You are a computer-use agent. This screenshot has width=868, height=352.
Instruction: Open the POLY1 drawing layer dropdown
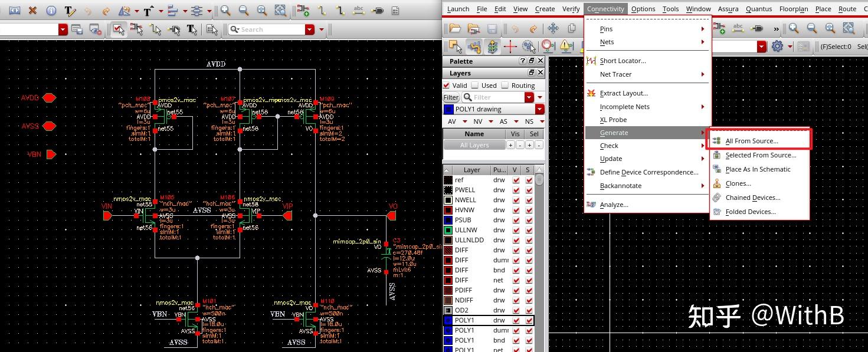[x=538, y=109]
